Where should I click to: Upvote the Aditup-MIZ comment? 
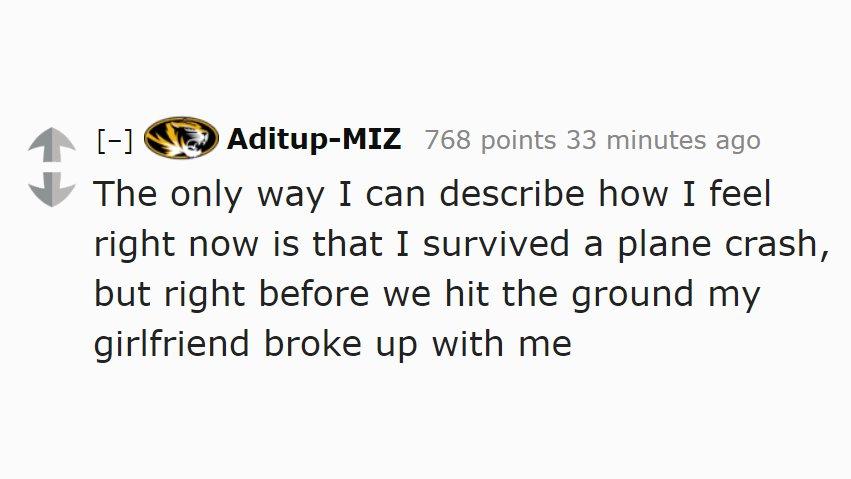(x=49, y=146)
